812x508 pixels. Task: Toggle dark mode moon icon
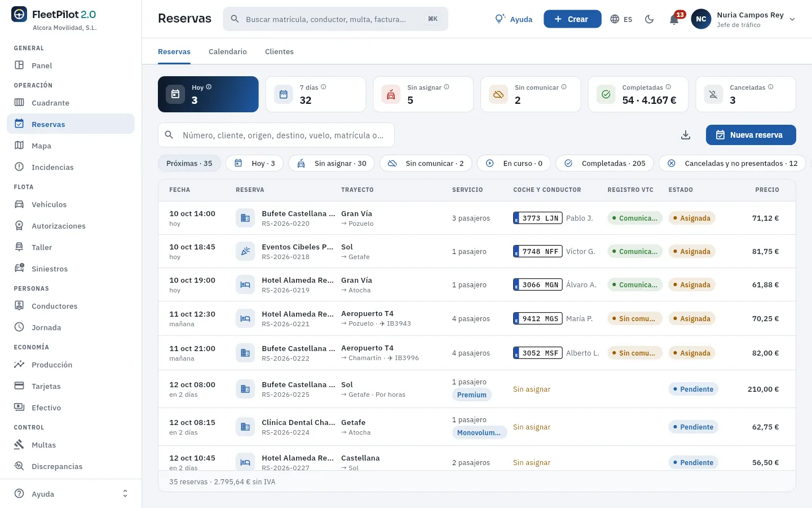pyautogui.click(x=650, y=19)
